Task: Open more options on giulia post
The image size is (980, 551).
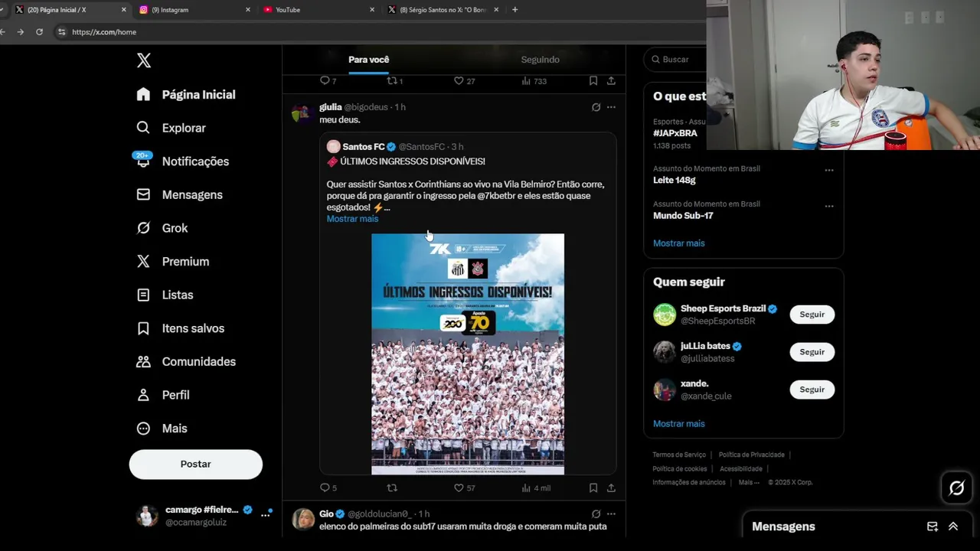Action: click(x=611, y=107)
